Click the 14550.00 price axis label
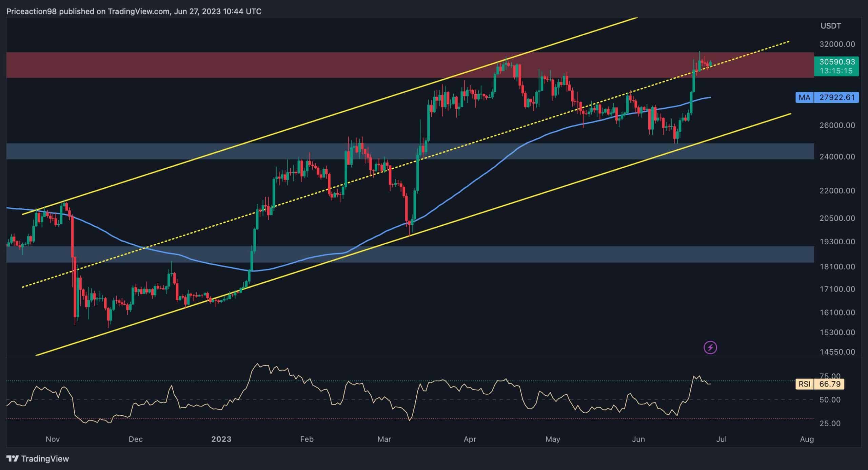 (837, 352)
